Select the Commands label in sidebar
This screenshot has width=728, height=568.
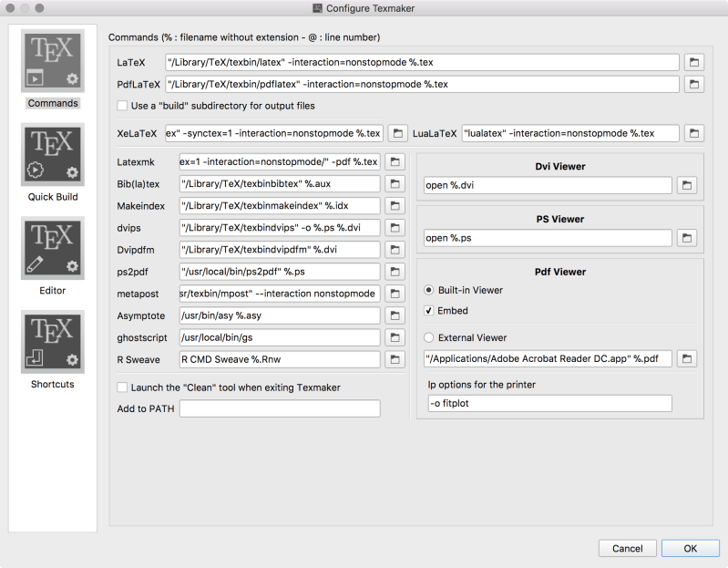(53, 103)
